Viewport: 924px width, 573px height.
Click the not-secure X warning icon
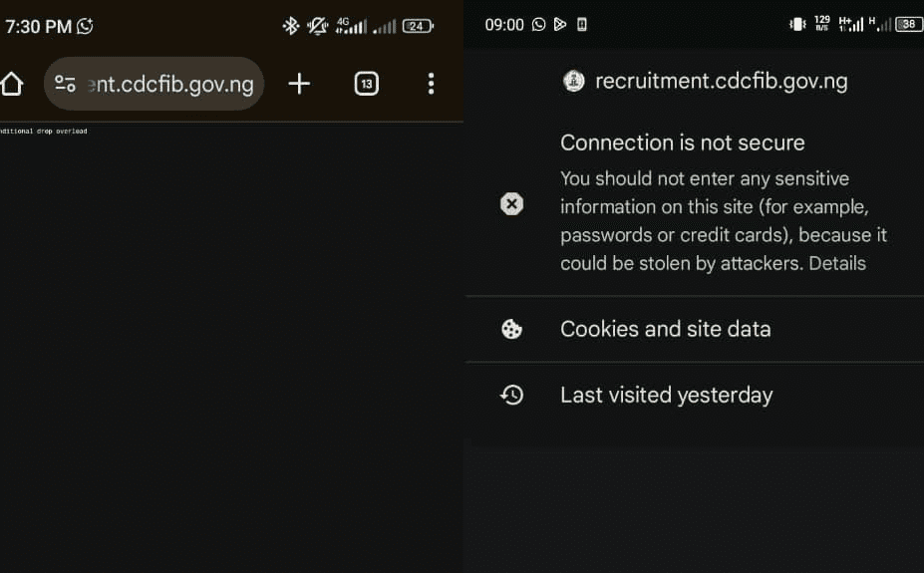[x=511, y=204]
